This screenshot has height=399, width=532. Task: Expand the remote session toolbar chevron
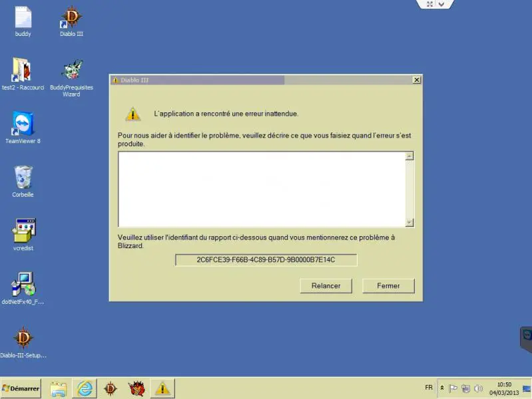443,4
